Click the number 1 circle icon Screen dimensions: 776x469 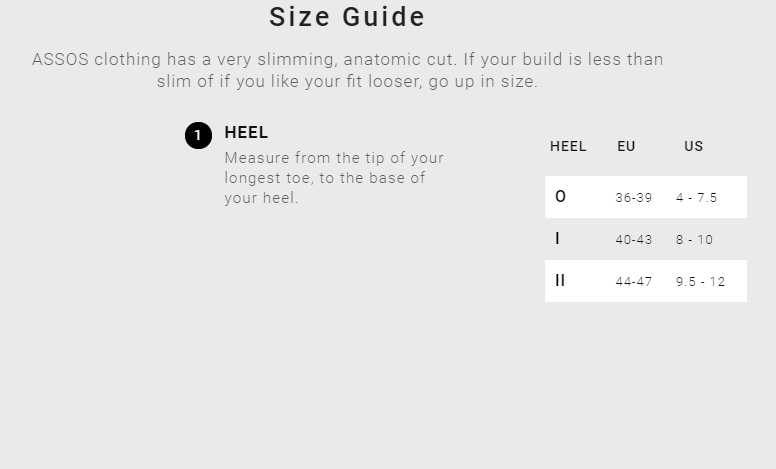[x=198, y=136]
